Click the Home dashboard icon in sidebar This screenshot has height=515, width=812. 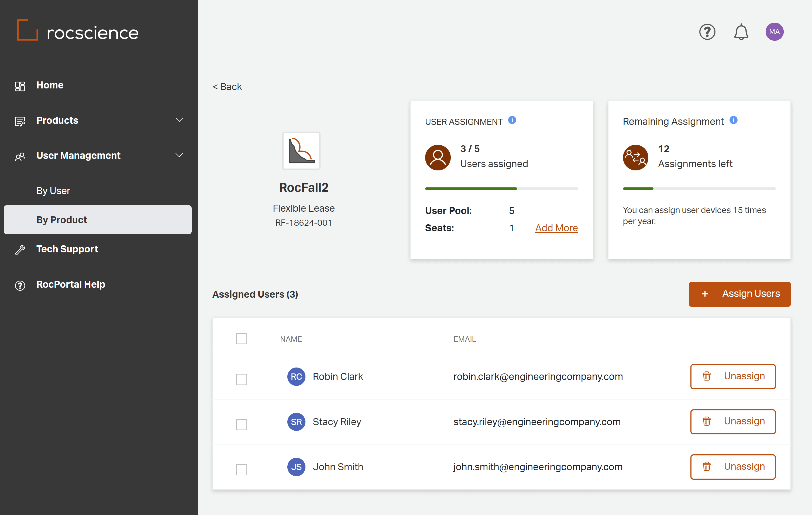pos(20,86)
